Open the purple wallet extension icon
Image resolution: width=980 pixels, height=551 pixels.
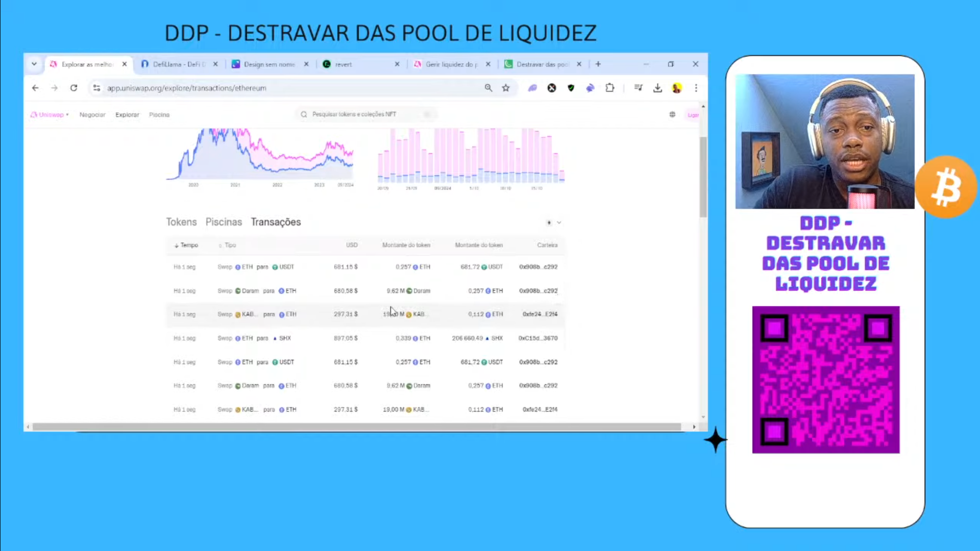tap(532, 88)
